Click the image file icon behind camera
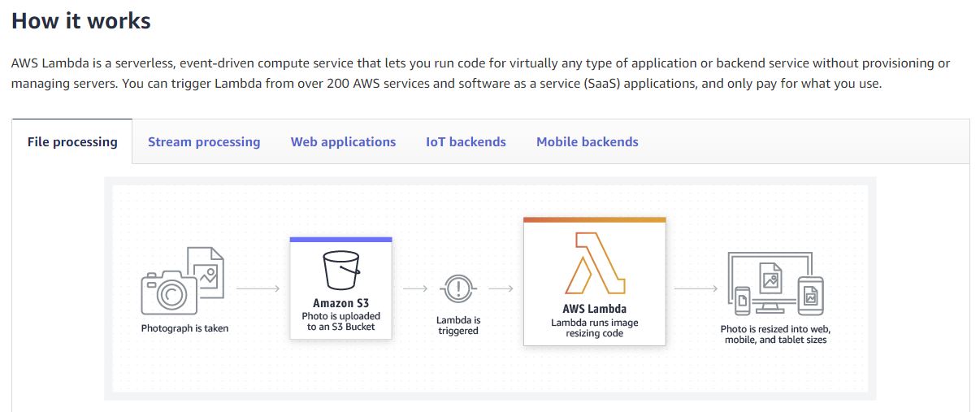This screenshot has width=980, height=412. pos(206,267)
